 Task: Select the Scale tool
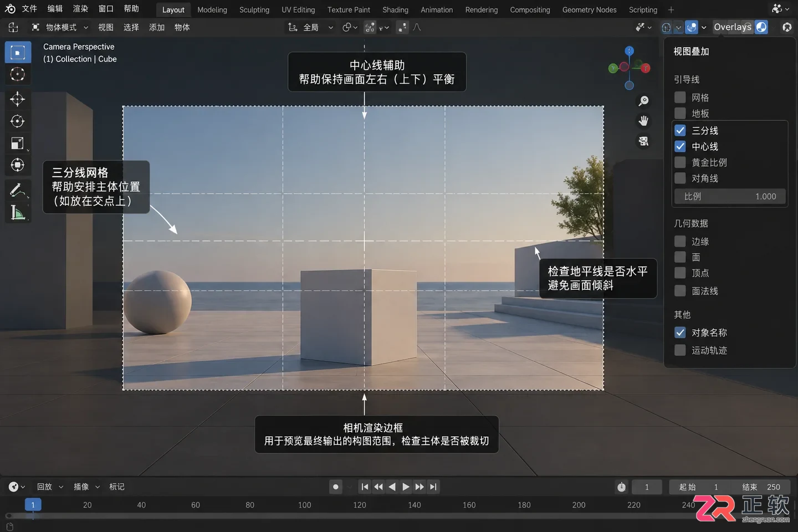coord(18,144)
